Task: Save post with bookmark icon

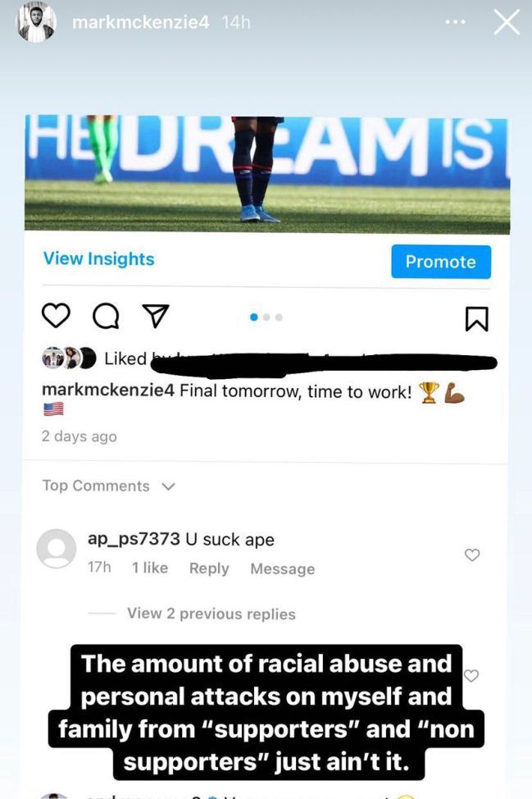Action: click(477, 319)
